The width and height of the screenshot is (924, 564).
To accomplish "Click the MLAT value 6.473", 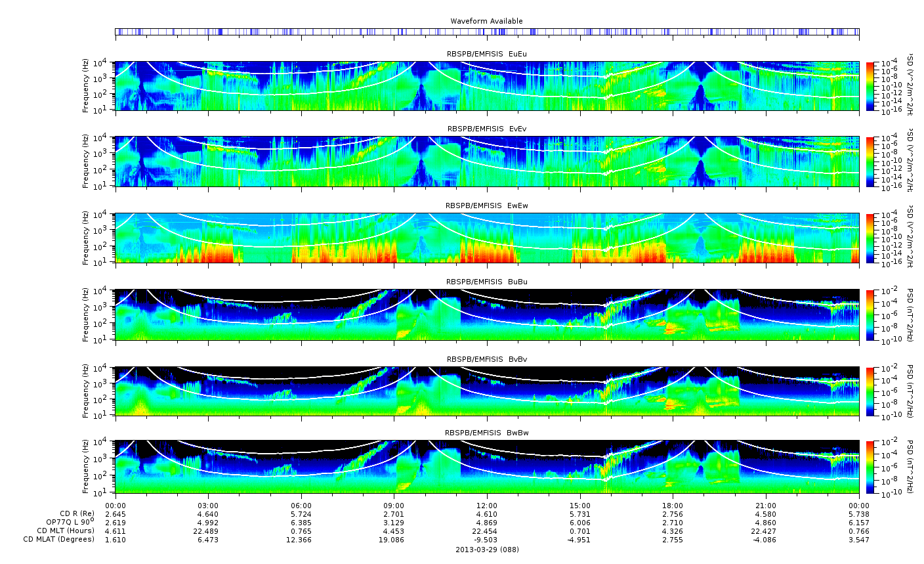I will (208, 539).
